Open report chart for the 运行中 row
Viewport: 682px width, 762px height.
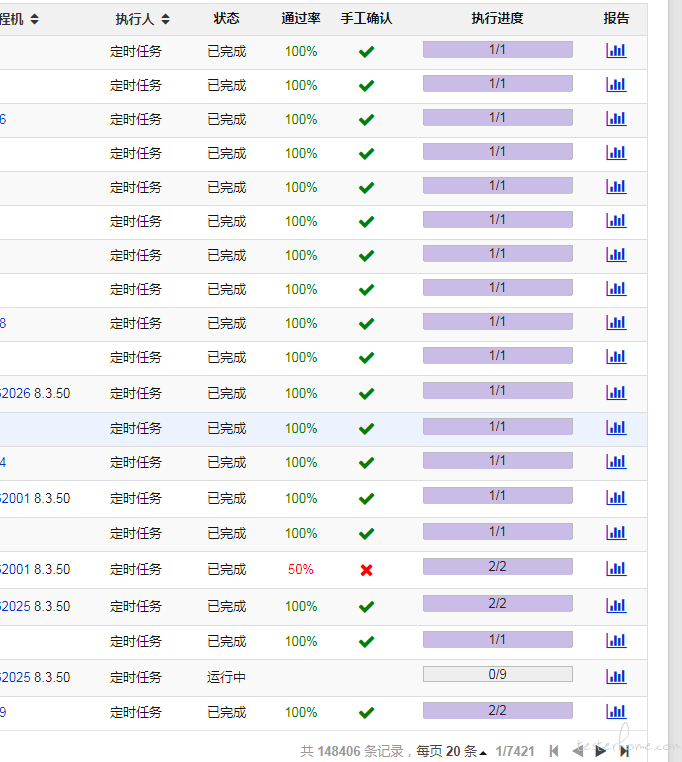616,676
